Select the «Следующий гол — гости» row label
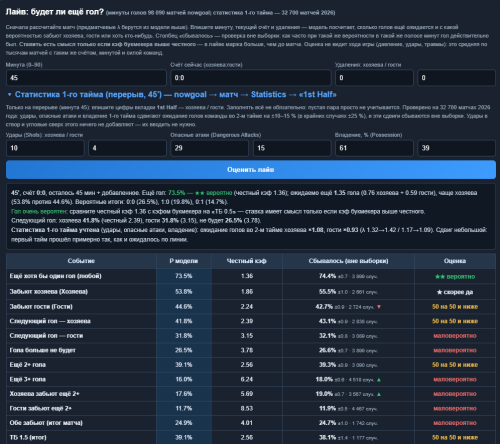This screenshot has width=500, height=444. pos(46,336)
